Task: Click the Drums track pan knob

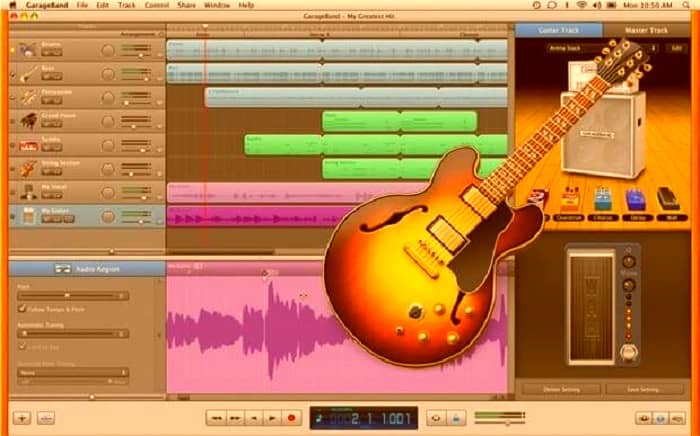Action: click(x=108, y=50)
